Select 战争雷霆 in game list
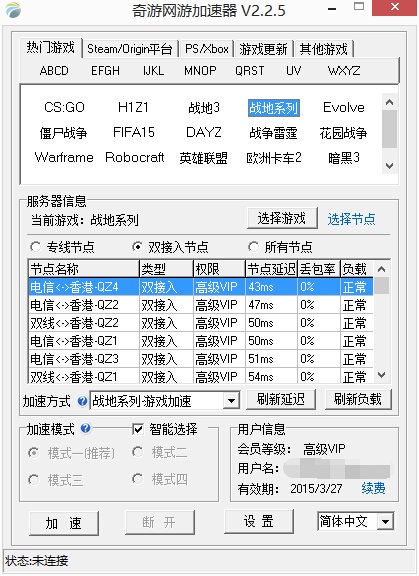419x576 pixels. pos(274,133)
